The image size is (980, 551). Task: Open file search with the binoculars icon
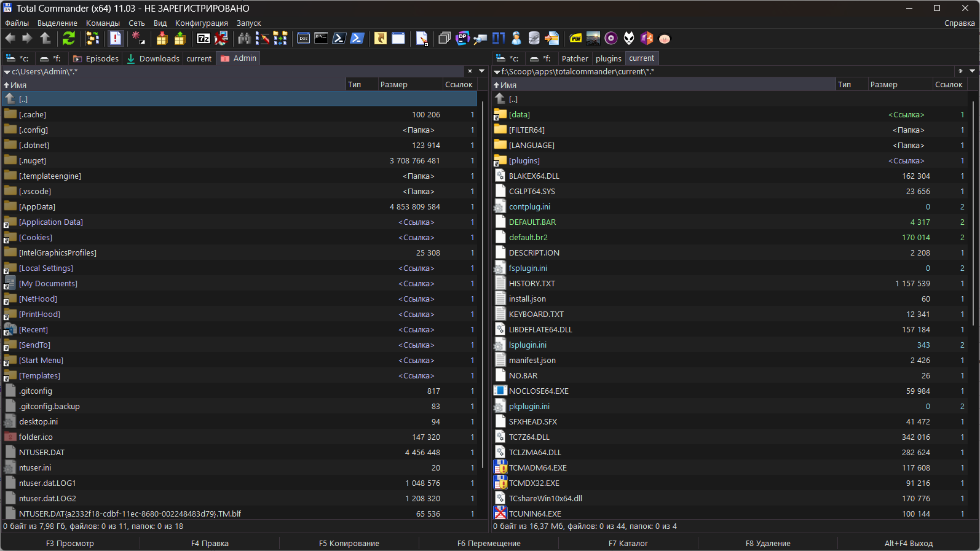(245, 38)
